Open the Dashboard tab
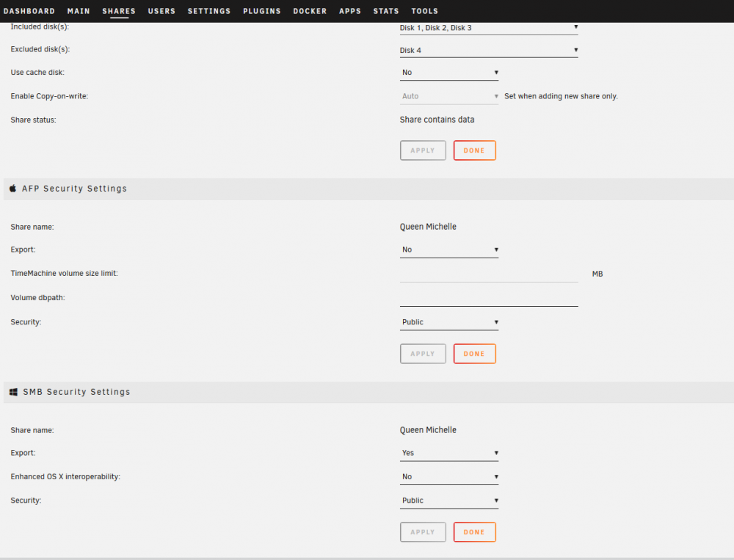 [29, 11]
